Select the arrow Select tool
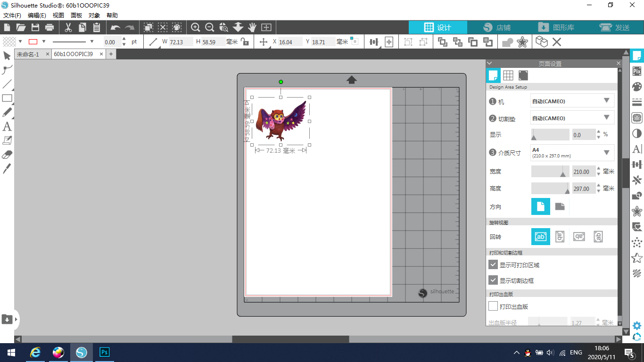The width and height of the screenshot is (644, 362). [7, 56]
